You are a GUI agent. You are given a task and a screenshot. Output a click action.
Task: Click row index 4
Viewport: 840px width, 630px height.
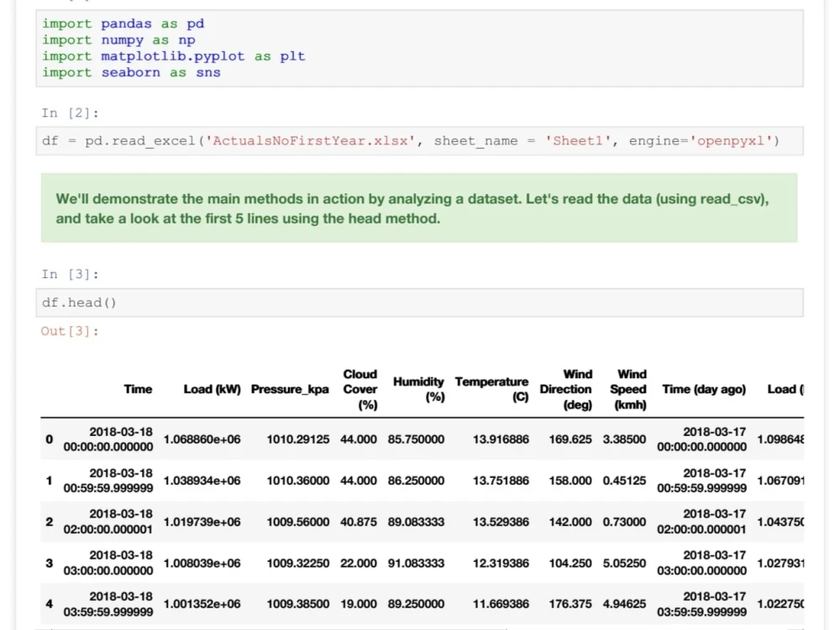50,604
